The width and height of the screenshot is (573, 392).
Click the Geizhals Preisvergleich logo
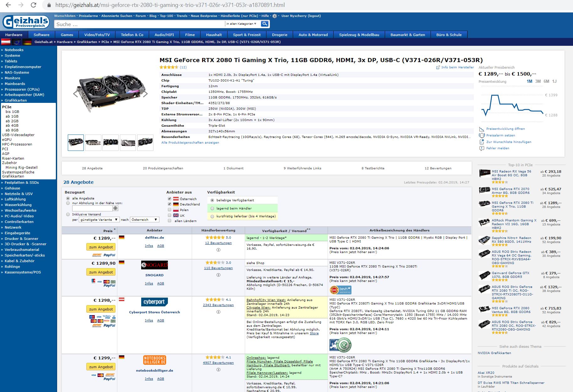pyautogui.click(x=26, y=22)
